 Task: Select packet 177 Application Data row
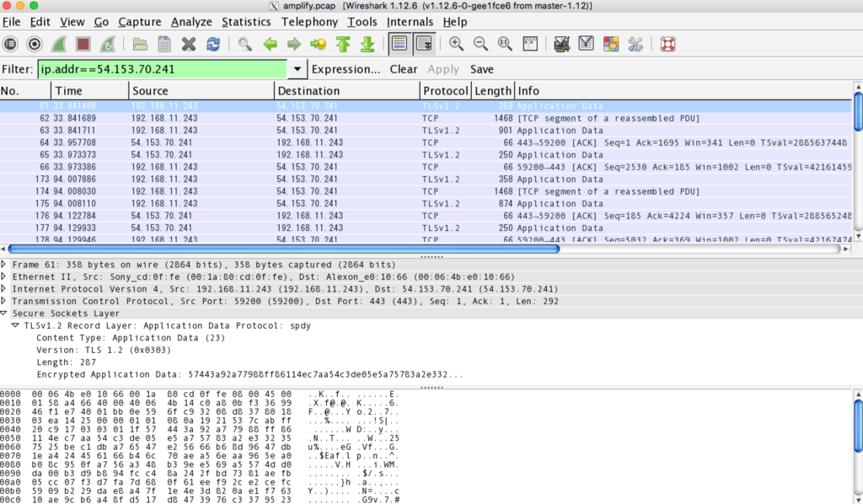coord(426,228)
